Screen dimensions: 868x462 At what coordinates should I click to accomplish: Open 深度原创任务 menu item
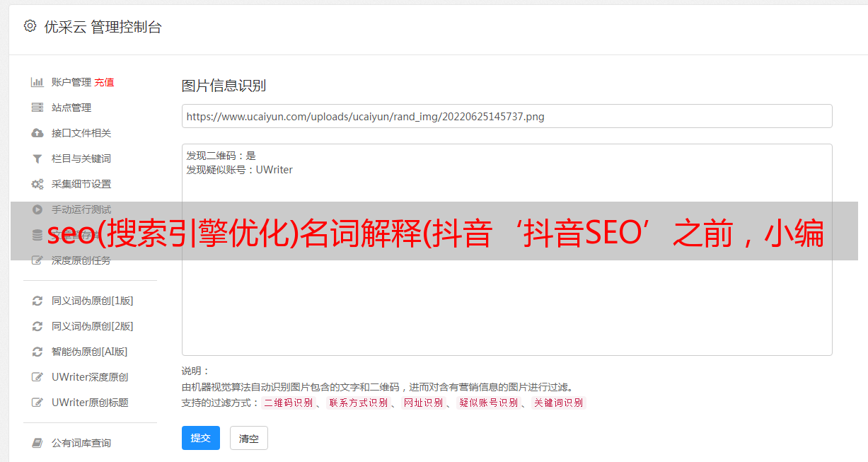click(81, 260)
